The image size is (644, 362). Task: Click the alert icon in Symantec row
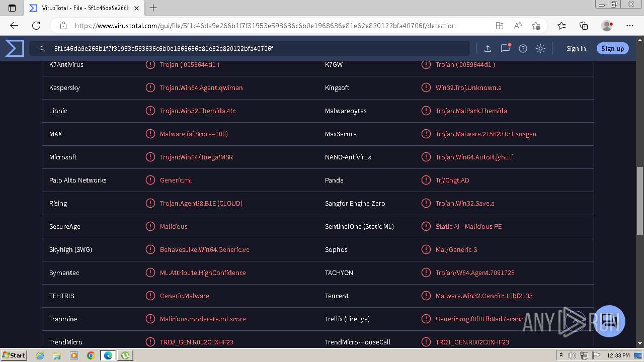click(150, 273)
